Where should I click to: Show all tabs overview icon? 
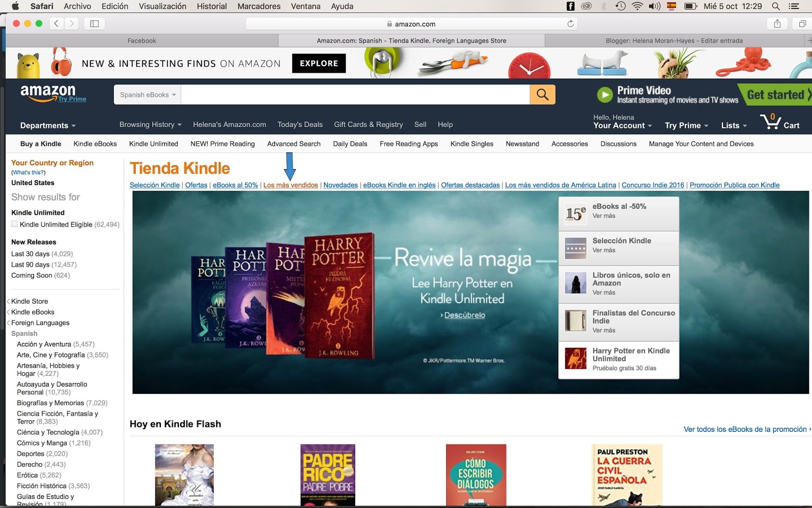[x=802, y=23]
